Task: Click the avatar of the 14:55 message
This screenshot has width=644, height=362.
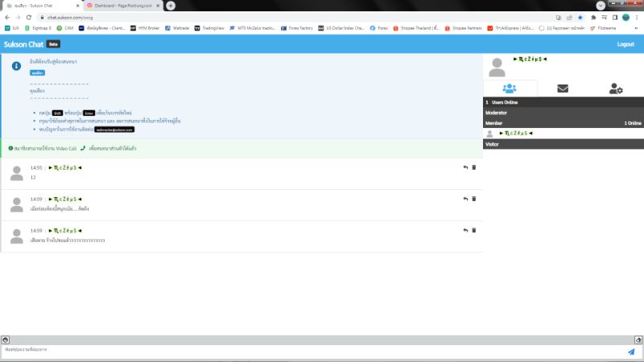Action: [16, 173]
